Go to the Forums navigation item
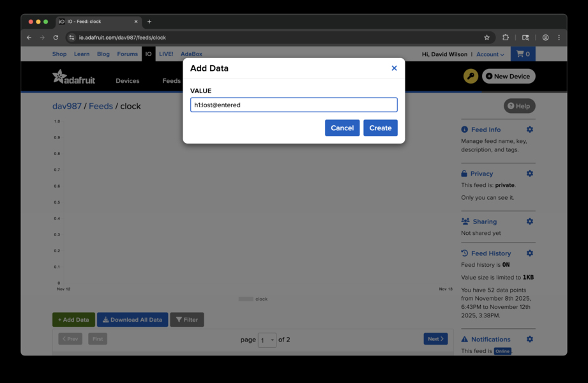 click(127, 54)
